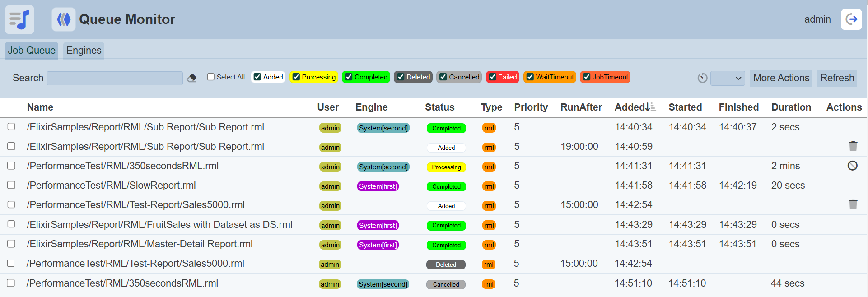Toggle the Select All checkbox
868x297 pixels.
coord(211,77)
